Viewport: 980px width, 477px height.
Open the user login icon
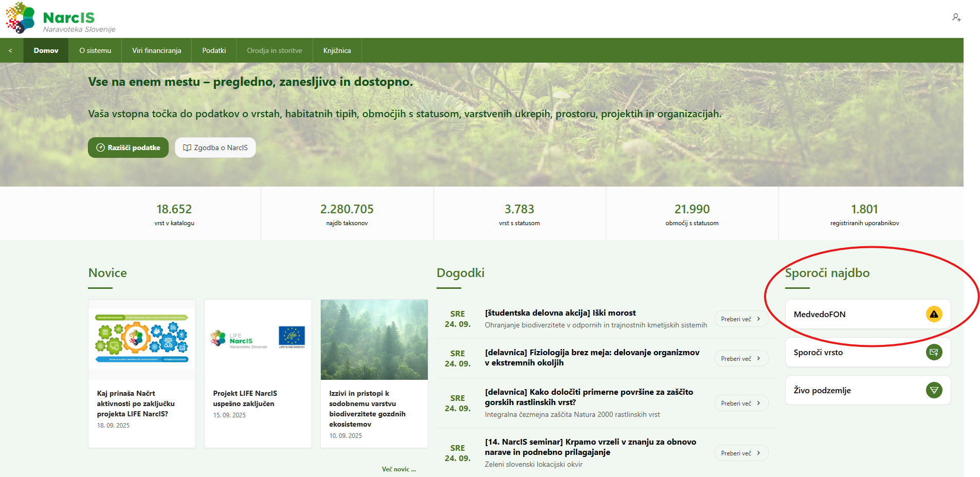point(956,17)
